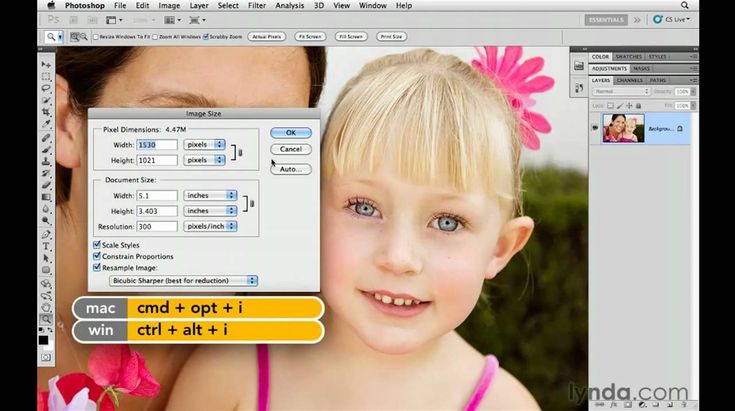Open the pixels/inch resolution unit dropdown

pos(210,227)
